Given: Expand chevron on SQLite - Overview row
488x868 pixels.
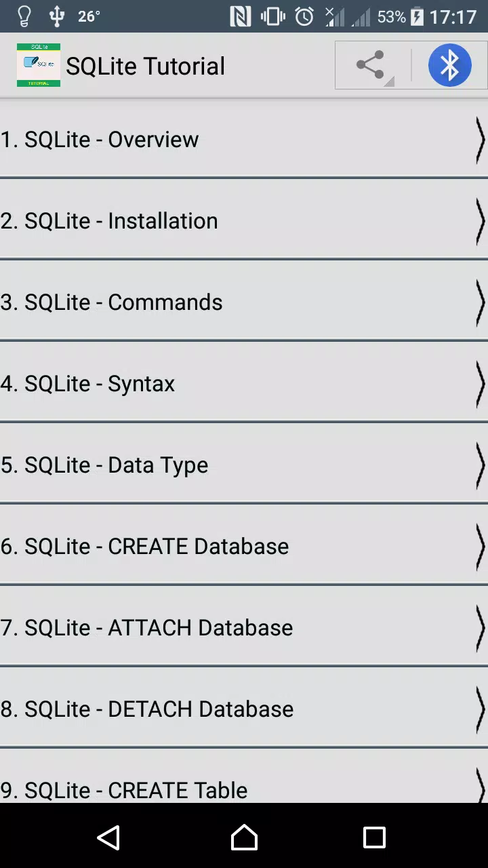Looking at the screenshot, I should coord(480,140).
